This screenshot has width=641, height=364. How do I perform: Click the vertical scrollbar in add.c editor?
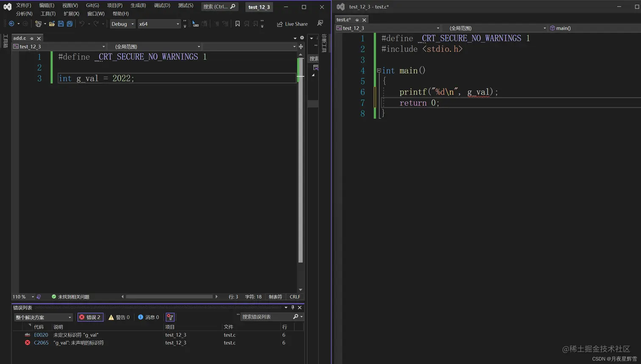[x=301, y=160]
